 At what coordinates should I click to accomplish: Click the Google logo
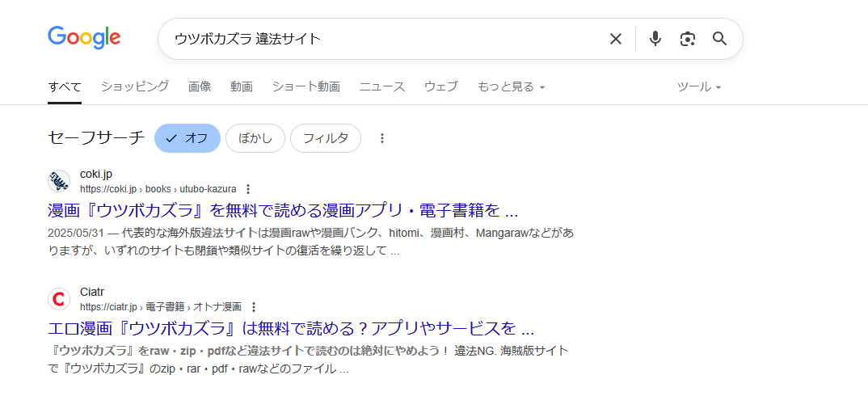(84, 38)
